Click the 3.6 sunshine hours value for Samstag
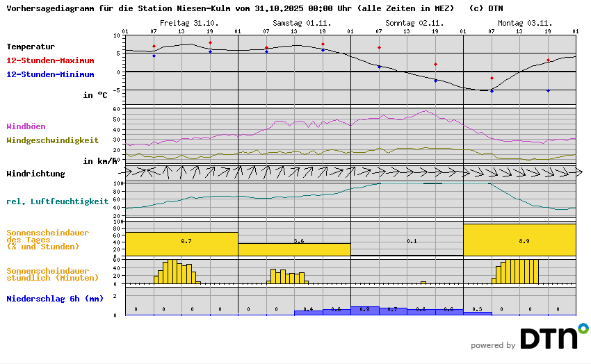 click(299, 241)
